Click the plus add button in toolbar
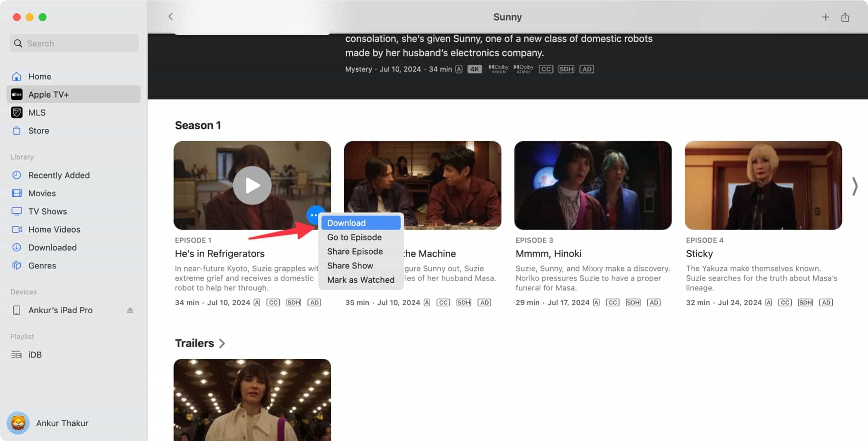868x441 pixels. [825, 17]
